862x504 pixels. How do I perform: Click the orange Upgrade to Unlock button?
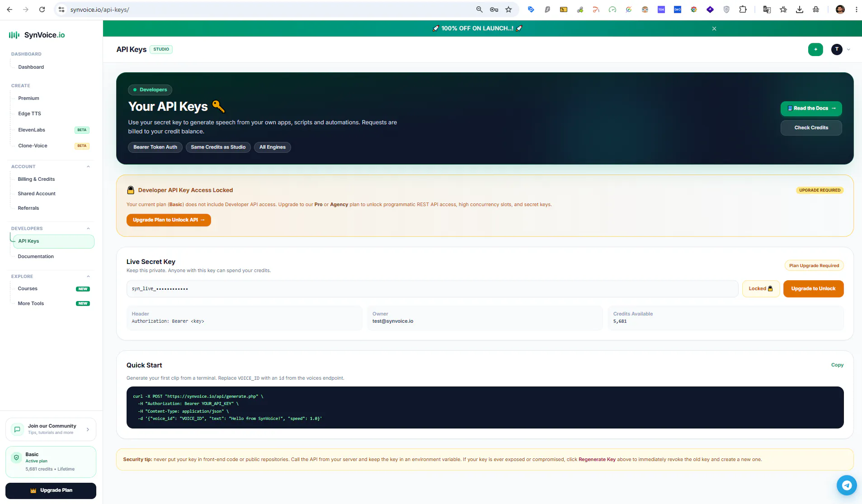click(813, 289)
